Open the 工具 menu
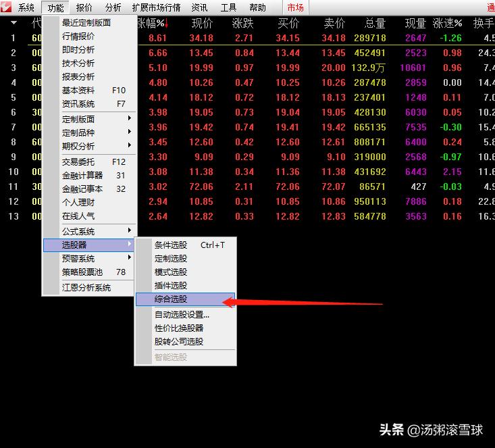The image size is (495, 448). (228, 7)
